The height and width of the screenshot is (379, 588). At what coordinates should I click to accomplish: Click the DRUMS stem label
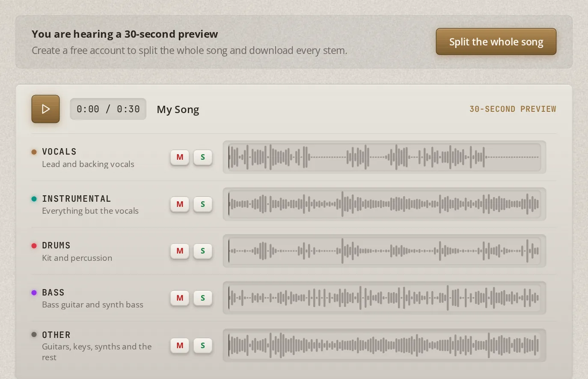click(56, 245)
